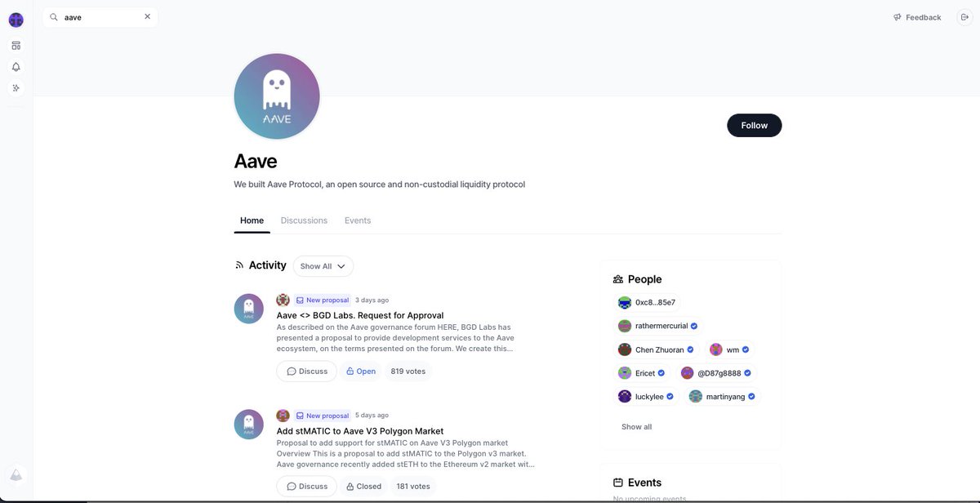Click the People group icon

pos(618,279)
